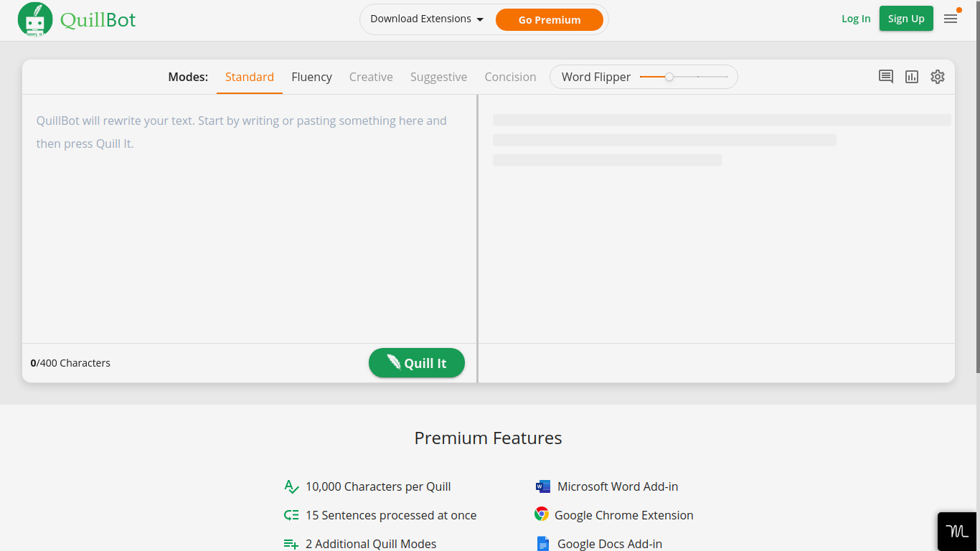Click the QuillBot robot logo icon
The image size is (980, 551).
coord(35,19)
